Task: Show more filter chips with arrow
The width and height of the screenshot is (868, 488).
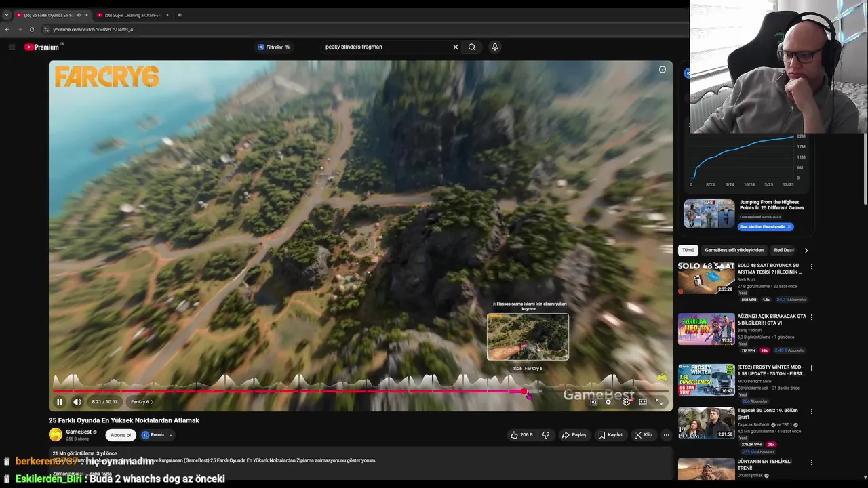Action: point(806,250)
